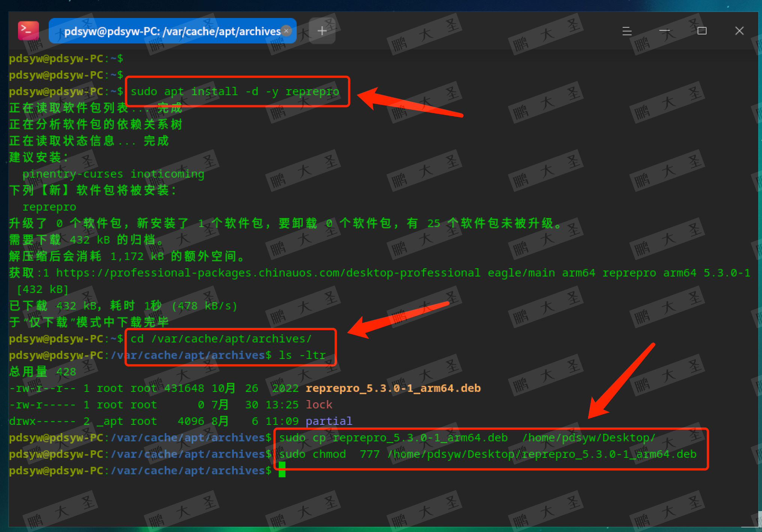Open a new terminal tab with plus
The width and height of the screenshot is (762, 532).
322,31
